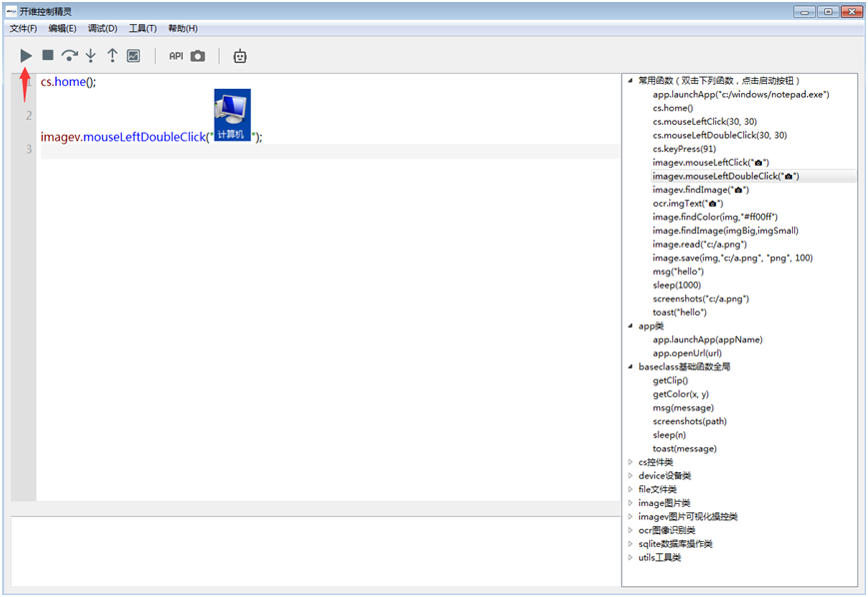Select screenshots(path) entry
868x597 pixels.
690,421
